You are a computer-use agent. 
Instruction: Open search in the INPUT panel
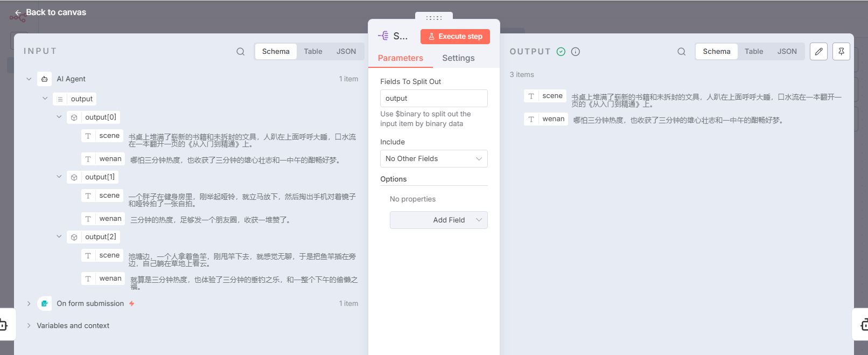(x=241, y=52)
